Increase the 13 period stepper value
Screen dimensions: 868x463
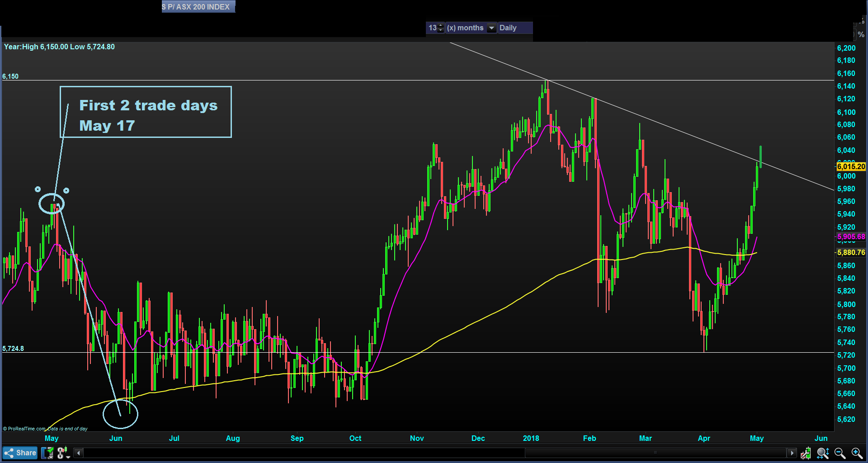[441, 25]
